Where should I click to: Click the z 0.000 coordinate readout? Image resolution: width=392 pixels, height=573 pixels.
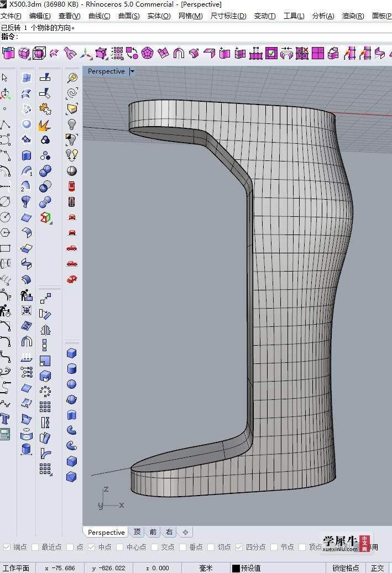(158, 568)
